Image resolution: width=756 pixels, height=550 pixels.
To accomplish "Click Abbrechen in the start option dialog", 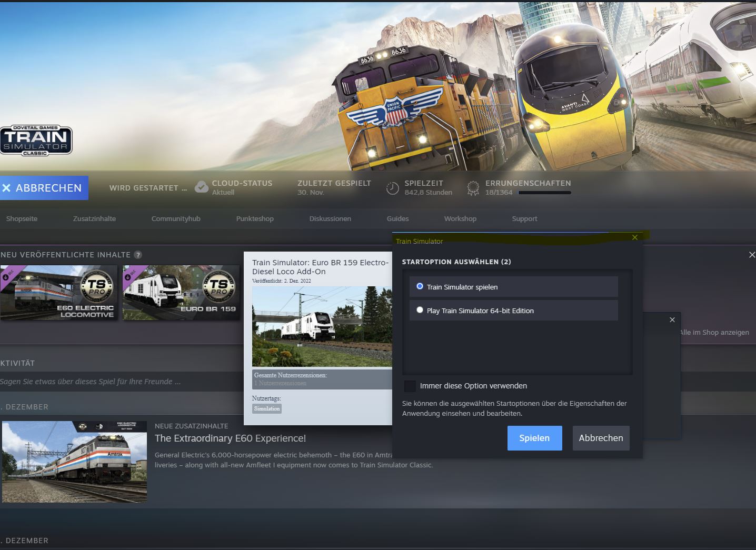I will pos(601,438).
